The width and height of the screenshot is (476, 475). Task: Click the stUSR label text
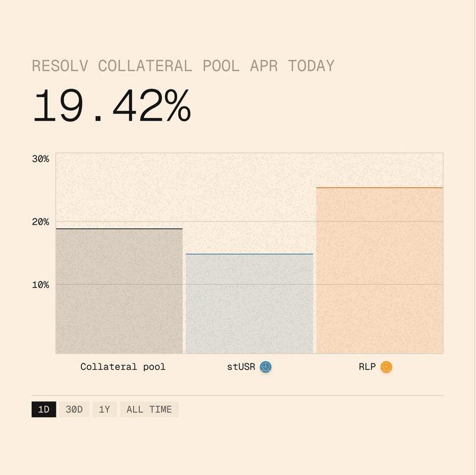click(241, 367)
